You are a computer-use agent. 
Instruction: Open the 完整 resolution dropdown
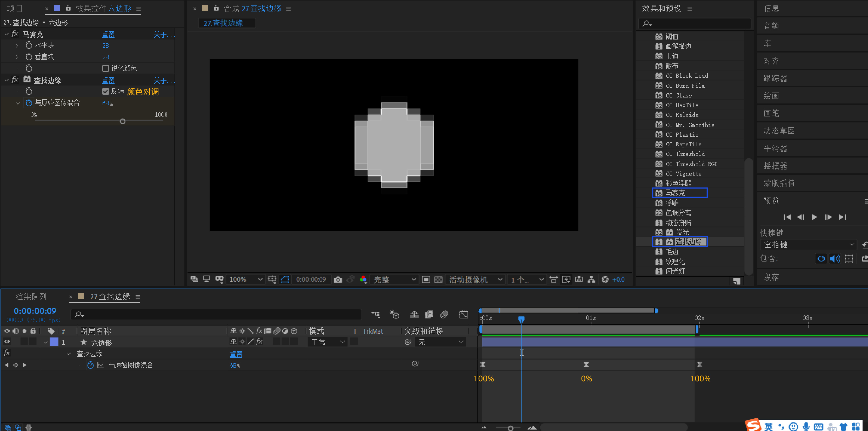point(394,279)
